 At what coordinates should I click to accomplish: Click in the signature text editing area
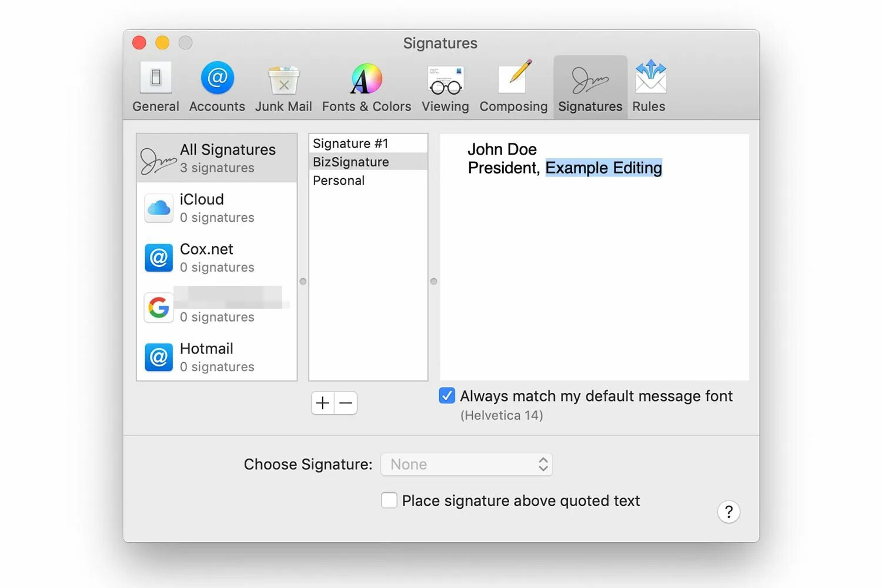(x=594, y=257)
